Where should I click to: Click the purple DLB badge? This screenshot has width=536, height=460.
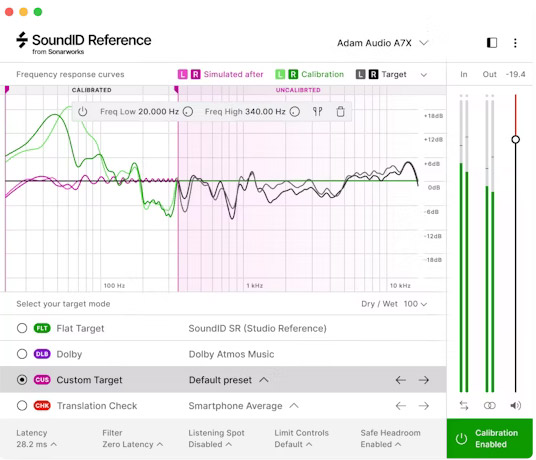[x=42, y=354]
